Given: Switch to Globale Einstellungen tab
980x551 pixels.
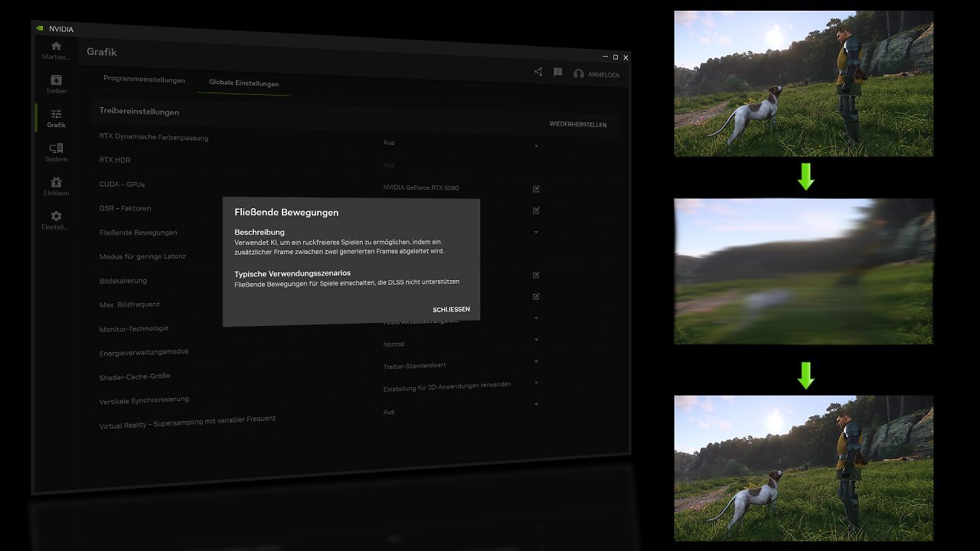Looking at the screenshot, I should click(x=243, y=83).
